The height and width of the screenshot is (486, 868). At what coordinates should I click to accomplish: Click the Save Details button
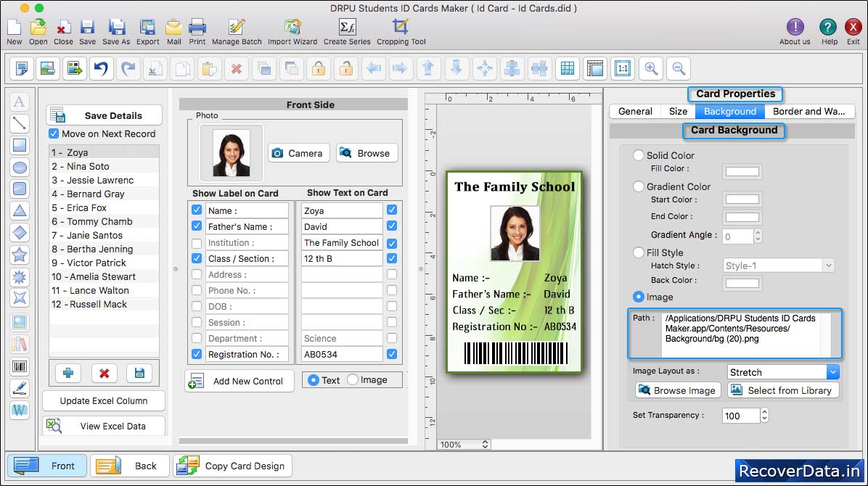pyautogui.click(x=104, y=115)
